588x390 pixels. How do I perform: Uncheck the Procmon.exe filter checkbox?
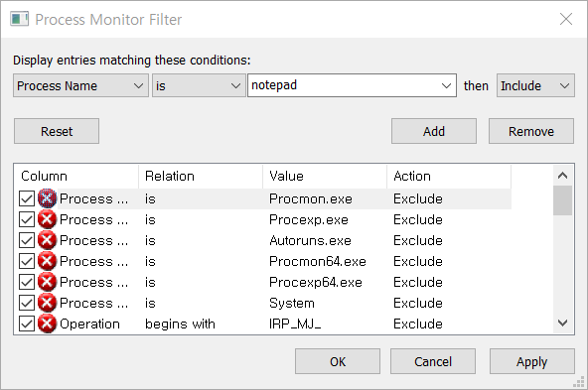coord(27,198)
